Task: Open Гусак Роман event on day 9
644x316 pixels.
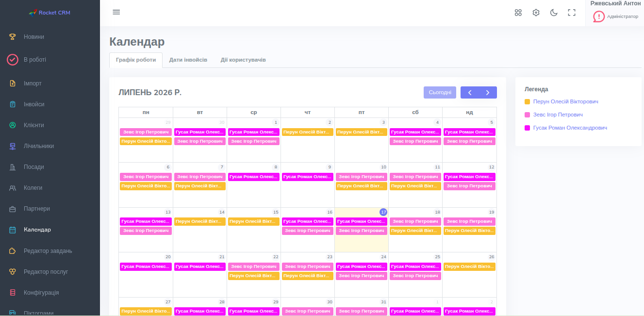Action: click(x=308, y=177)
